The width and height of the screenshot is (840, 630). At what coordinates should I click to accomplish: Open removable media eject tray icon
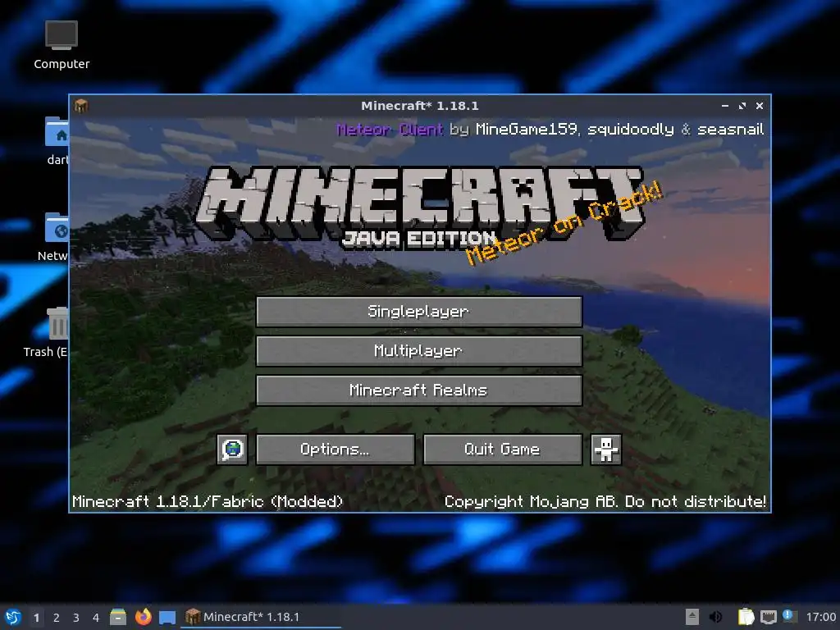click(x=692, y=617)
